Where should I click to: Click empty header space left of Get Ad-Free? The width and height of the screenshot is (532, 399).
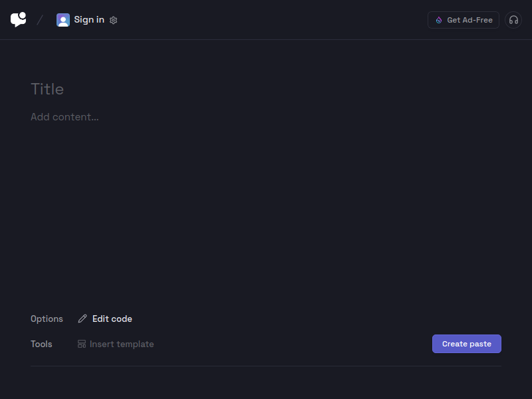pyautogui.click(x=271, y=20)
